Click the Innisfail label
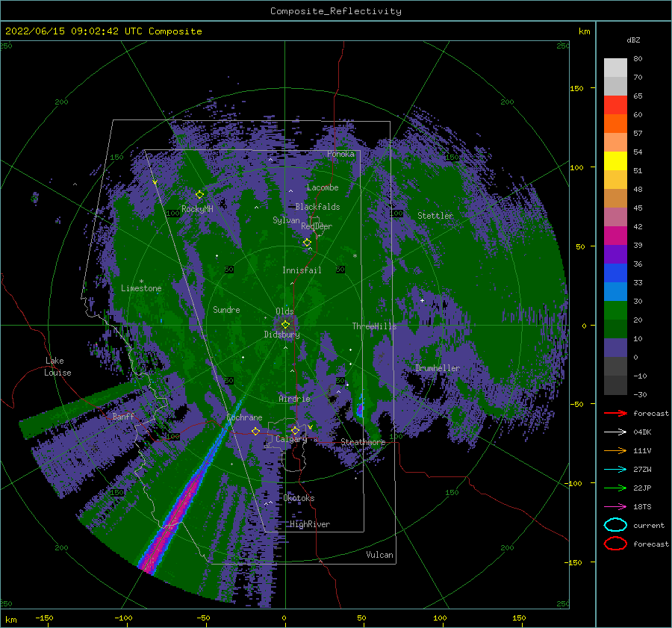The width and height of the screenshot is (672, 628). coord(302,270)
